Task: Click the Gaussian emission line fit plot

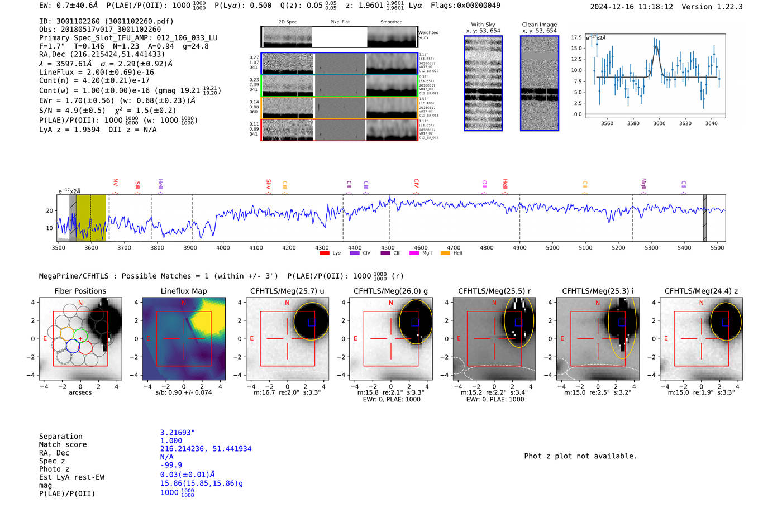Action: tap(655, 75)
